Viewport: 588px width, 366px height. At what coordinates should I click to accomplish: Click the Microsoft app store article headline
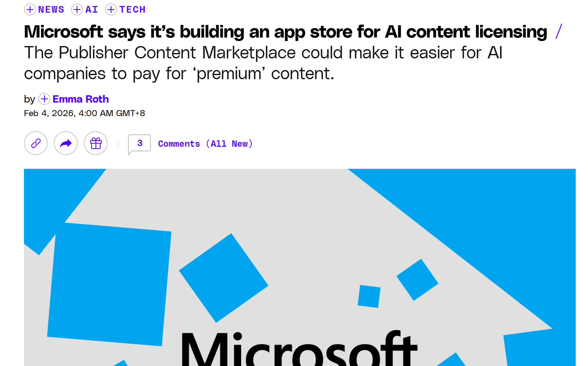pyautogui.click(x=285, y=32)
